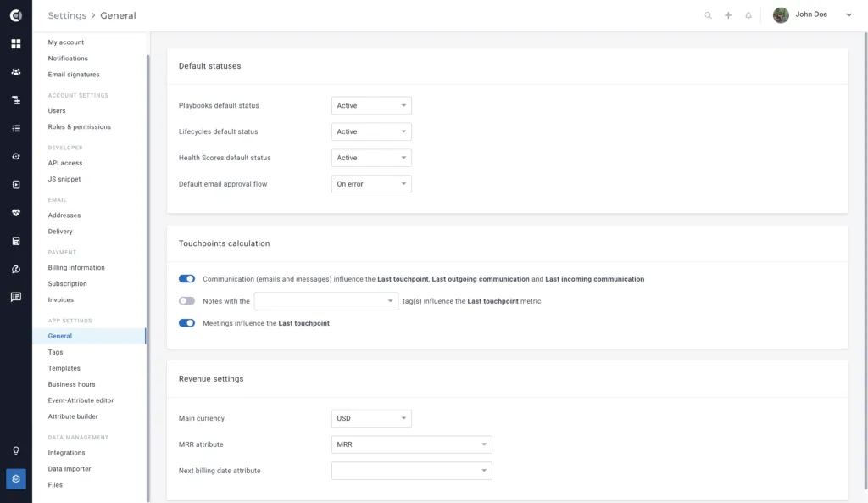Open notifications bell icon in header
The width and height of the screenshot is (868, 503).
point(748,15)
